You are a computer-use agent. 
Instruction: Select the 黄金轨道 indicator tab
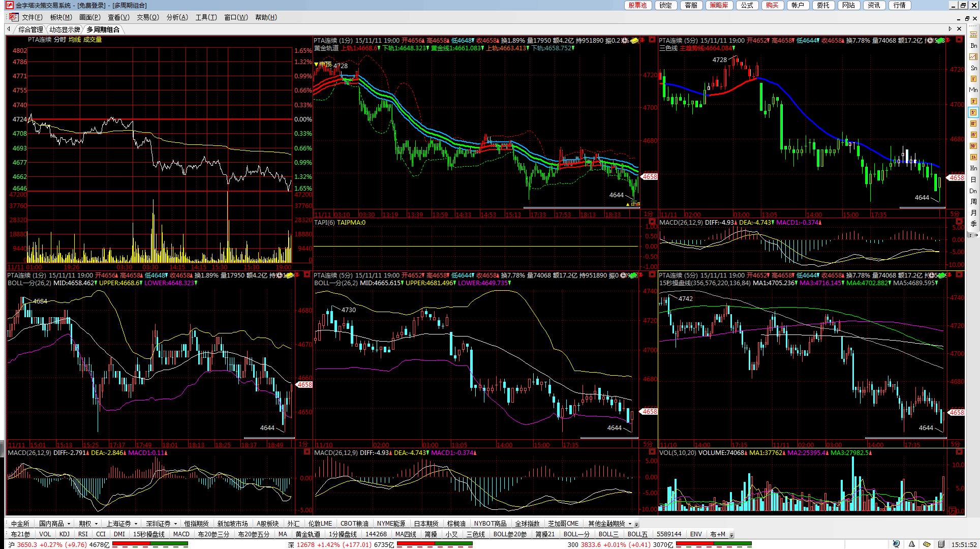tap(308, 534)
